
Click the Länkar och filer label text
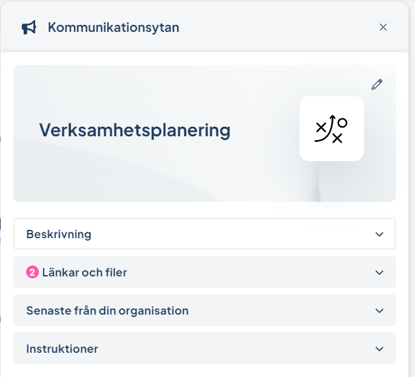tap(85, 272)
